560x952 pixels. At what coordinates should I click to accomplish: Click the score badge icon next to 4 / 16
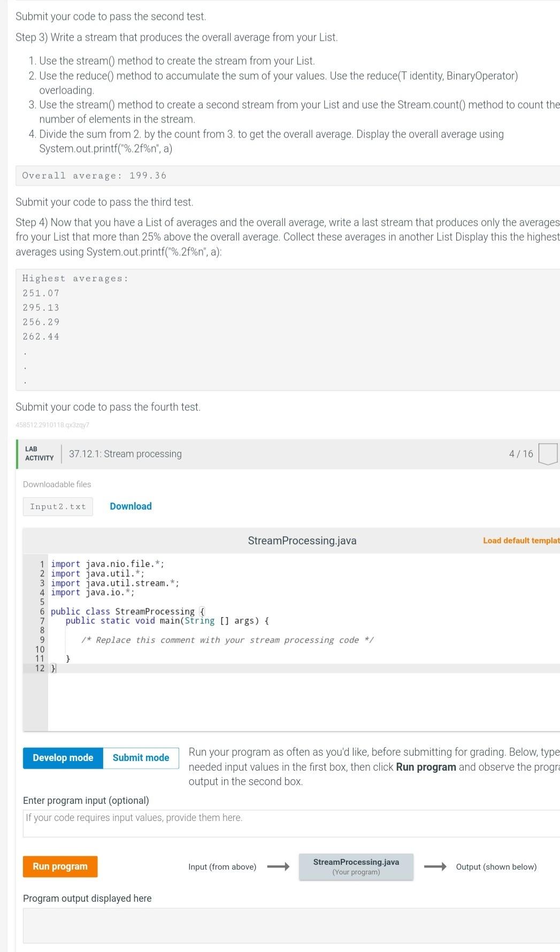[548, 454]
